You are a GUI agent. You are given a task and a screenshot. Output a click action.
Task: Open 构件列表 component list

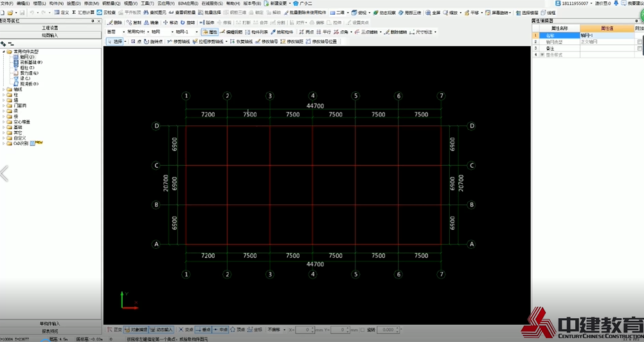pyautogui.click(x=256, y=32)
